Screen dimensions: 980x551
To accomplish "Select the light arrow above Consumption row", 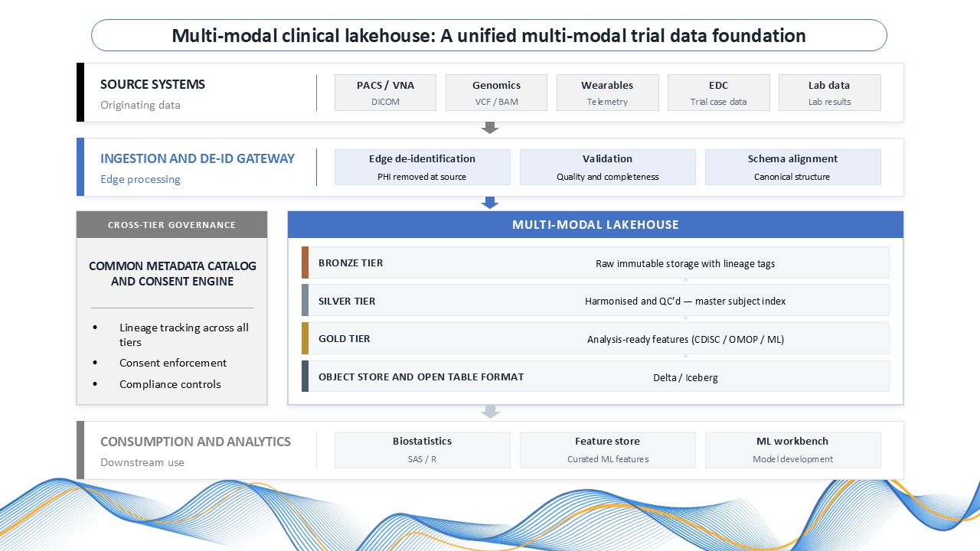I will click(490, 412).
